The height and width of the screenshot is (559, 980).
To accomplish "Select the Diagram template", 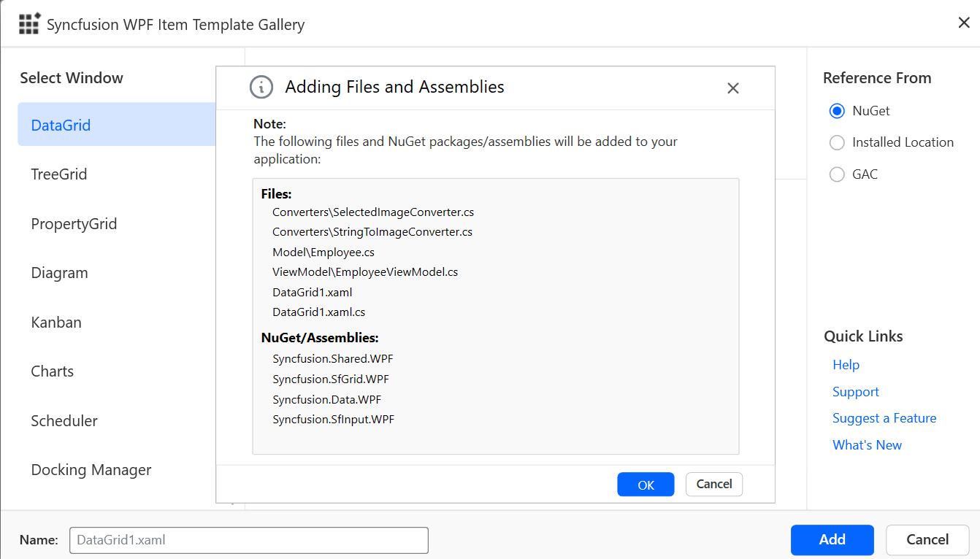I will 59,273.
